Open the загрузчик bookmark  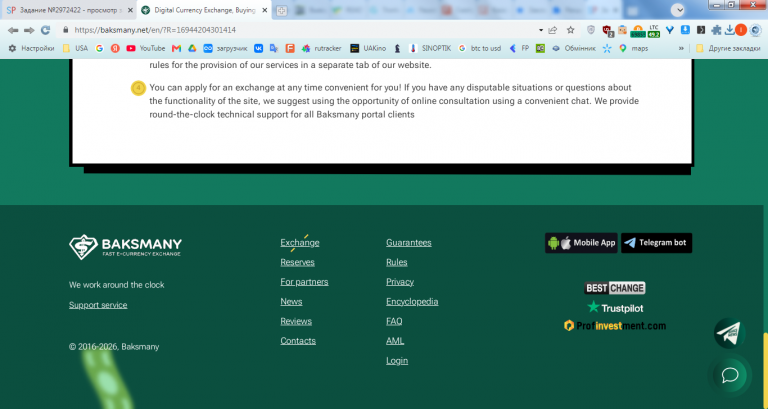(x=225, y=48)
